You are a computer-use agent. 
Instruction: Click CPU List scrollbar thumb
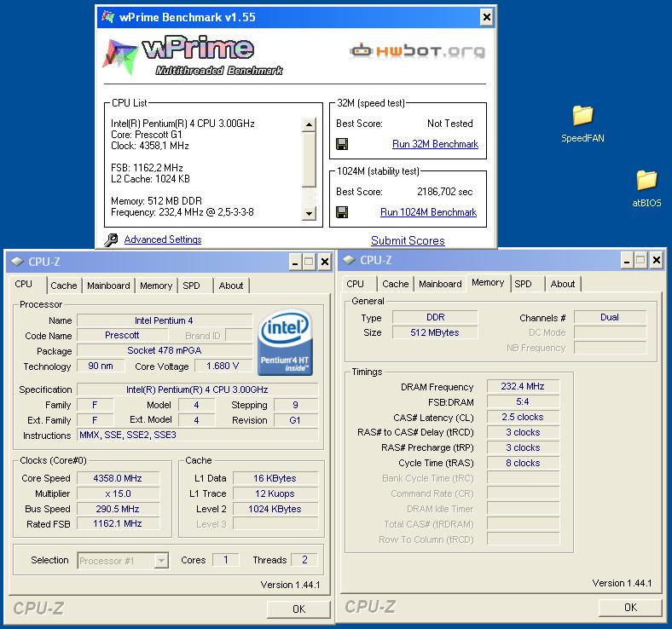click(308, 159)
